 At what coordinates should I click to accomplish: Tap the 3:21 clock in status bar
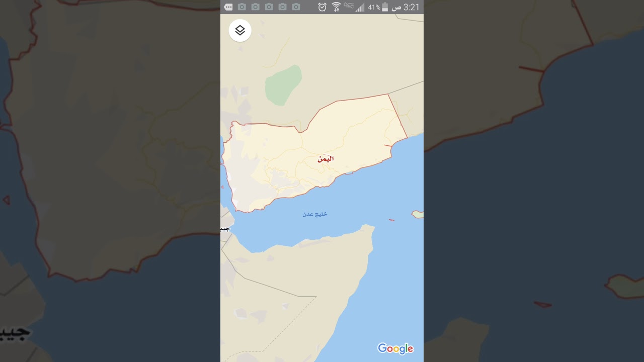click(411, 7)
